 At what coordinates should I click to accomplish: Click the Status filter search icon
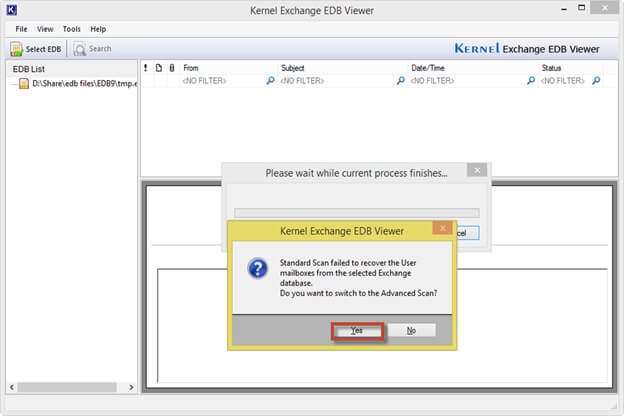coord(596,80)
